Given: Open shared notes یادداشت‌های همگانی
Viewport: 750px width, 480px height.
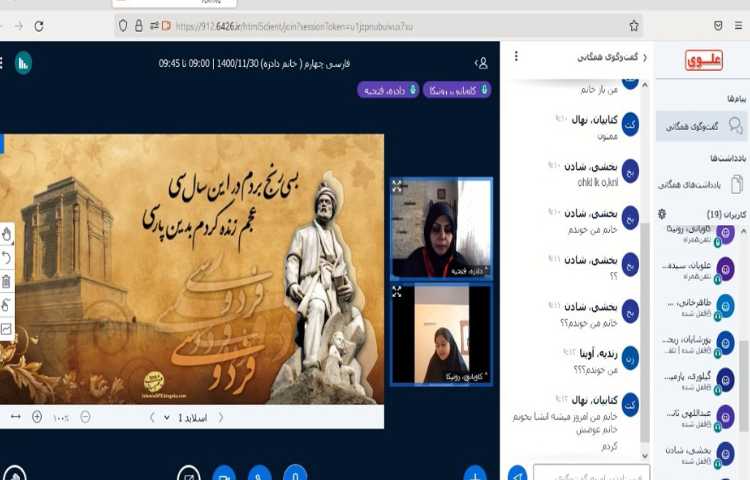Looking at the screenshot, I should [x=701, y=184].
